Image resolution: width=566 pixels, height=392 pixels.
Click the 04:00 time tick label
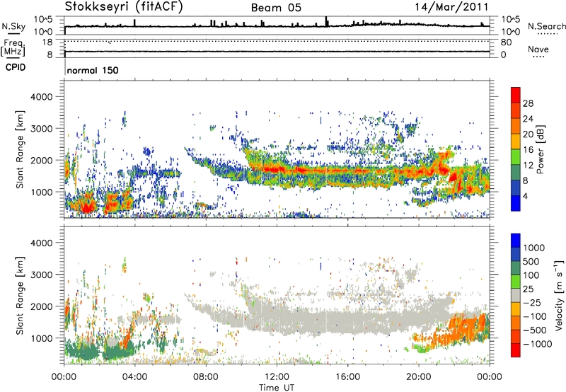[x=134, y=377]
